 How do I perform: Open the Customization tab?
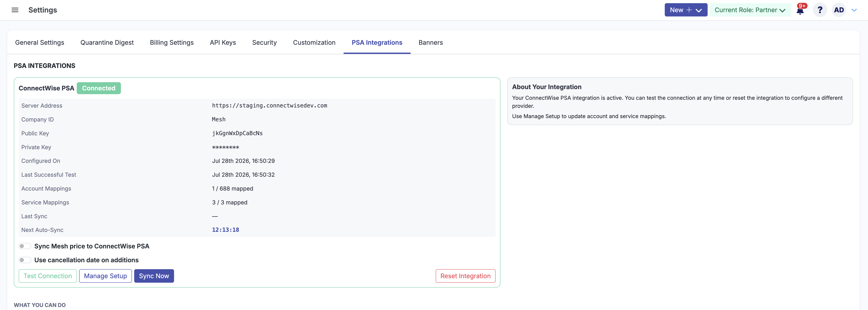[314, 42]
